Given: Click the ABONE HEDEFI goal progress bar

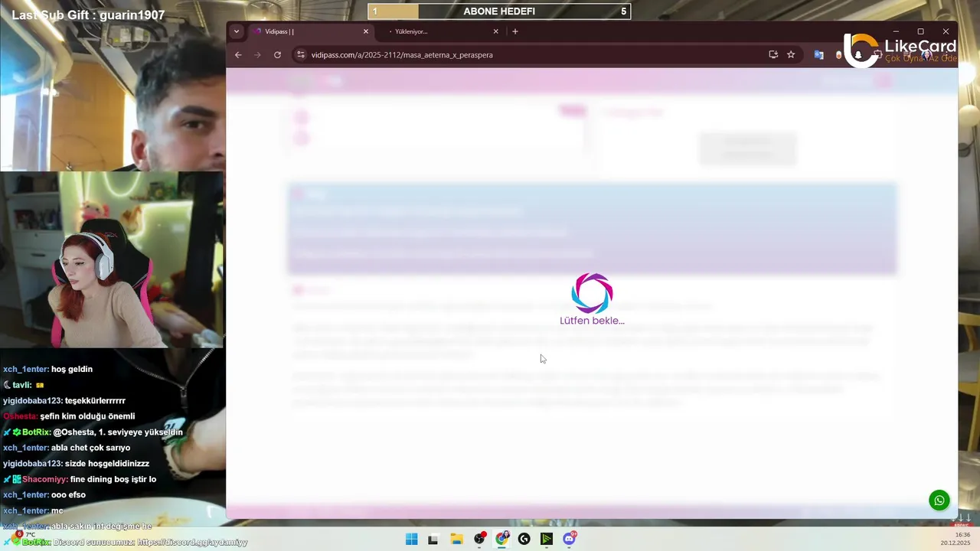Looking at the screenshot, I should point(498,11).
